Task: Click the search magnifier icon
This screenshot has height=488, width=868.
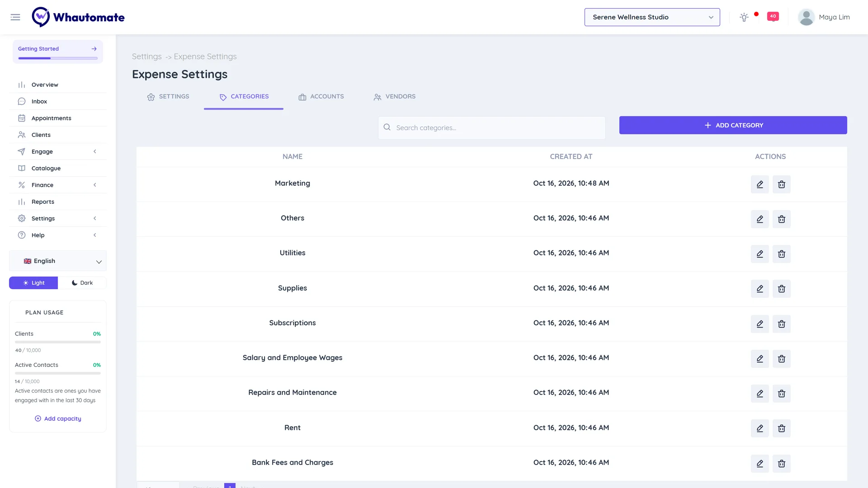Action: pyautogui.click(x=387, y=127)
